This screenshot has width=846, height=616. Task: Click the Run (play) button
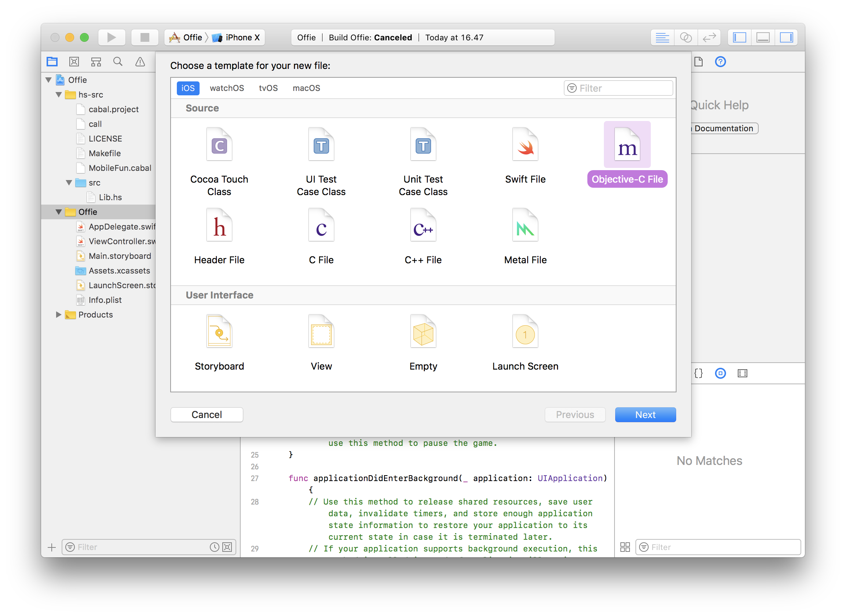tap(111, 37)
